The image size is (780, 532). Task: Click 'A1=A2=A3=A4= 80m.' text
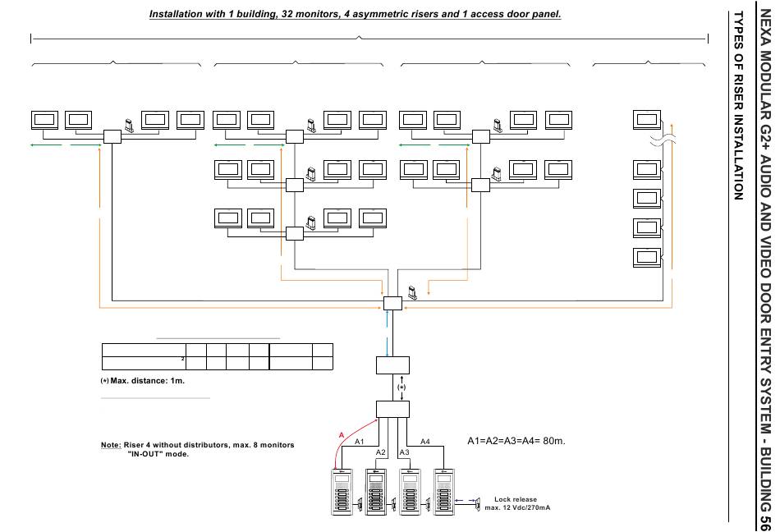[516, 441]
